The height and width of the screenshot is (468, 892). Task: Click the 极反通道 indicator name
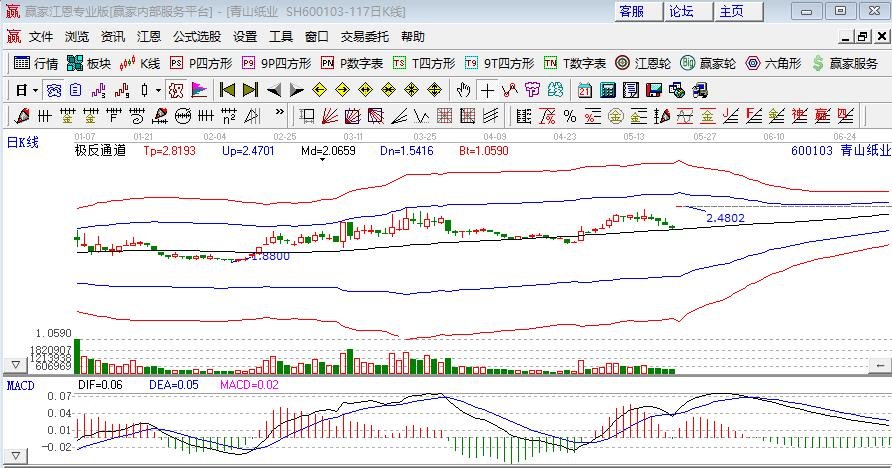(100, 151)
